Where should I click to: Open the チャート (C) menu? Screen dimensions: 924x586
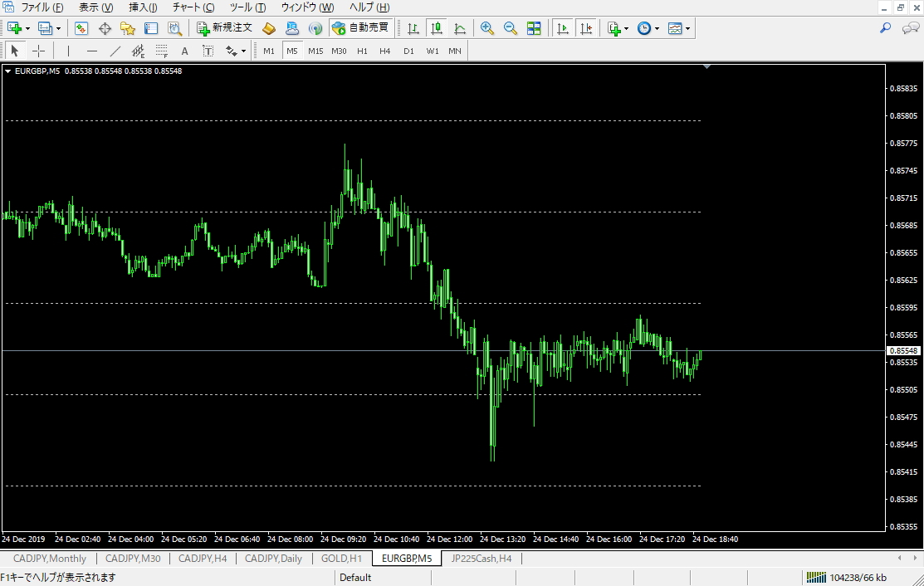(193, 7)
